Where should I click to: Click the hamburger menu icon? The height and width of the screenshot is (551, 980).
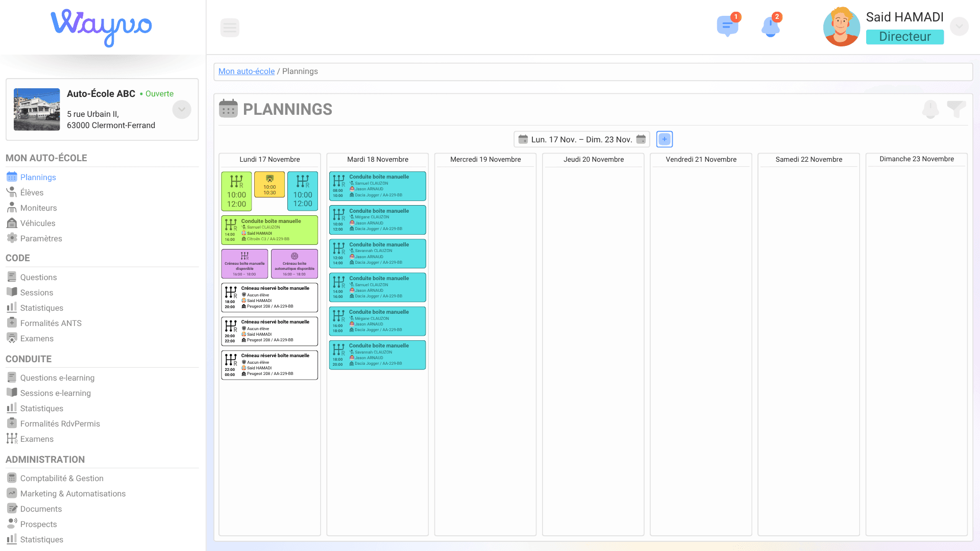(230, 28)
